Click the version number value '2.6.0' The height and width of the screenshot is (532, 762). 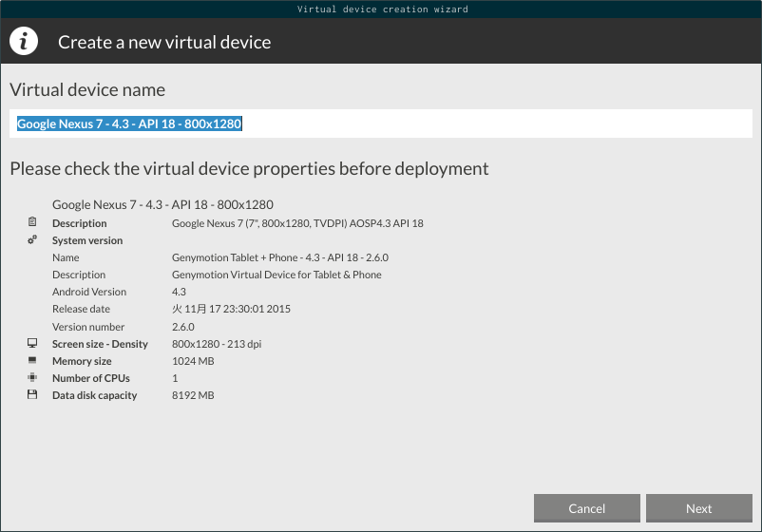(183, 327)
